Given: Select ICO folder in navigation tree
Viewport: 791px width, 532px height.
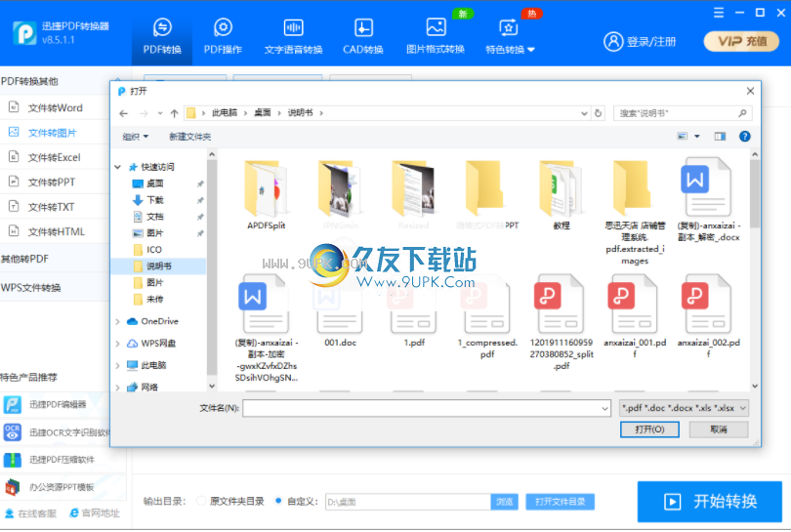Looking at the screenshot, I should click(154, 250).
